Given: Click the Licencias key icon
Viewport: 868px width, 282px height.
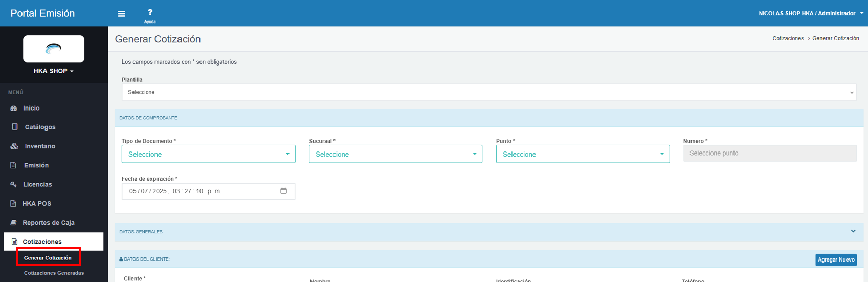Looking at the screenshot, I should coord(14,184).
